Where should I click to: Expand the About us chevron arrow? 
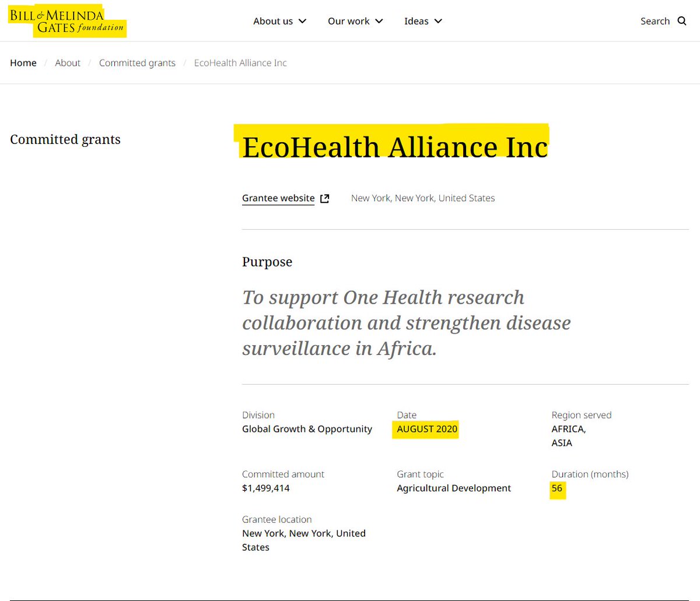pos(302,21)
